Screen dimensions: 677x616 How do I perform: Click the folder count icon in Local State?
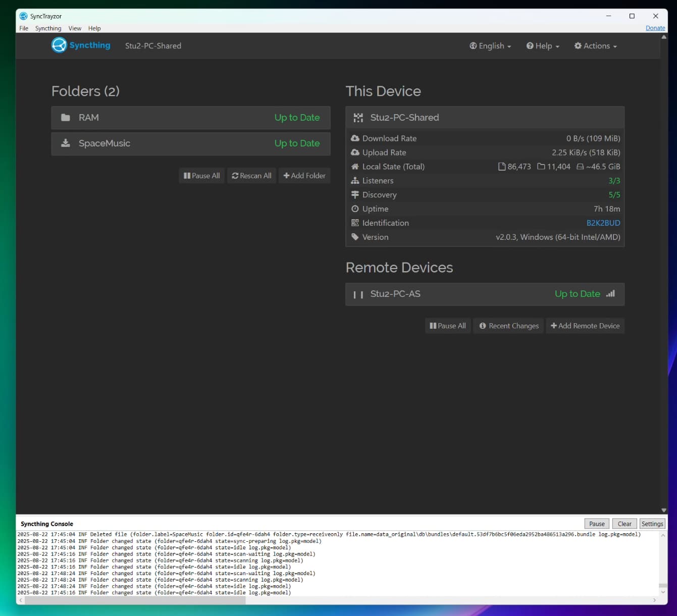541,167
